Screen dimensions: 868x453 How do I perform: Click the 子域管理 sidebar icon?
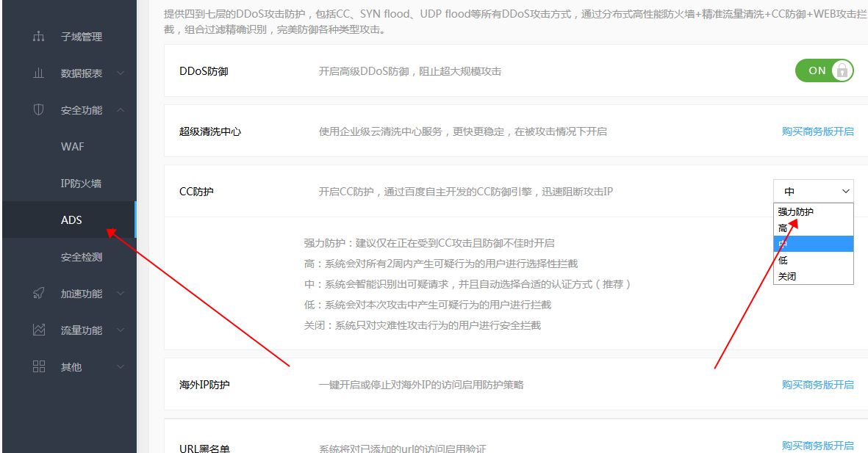coord(39,36)
